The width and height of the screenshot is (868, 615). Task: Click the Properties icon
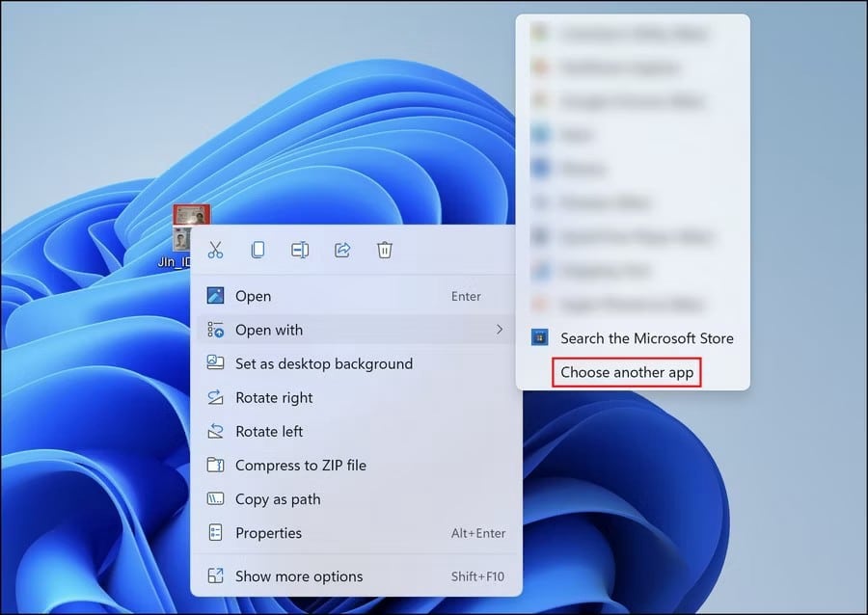point(214,532)
